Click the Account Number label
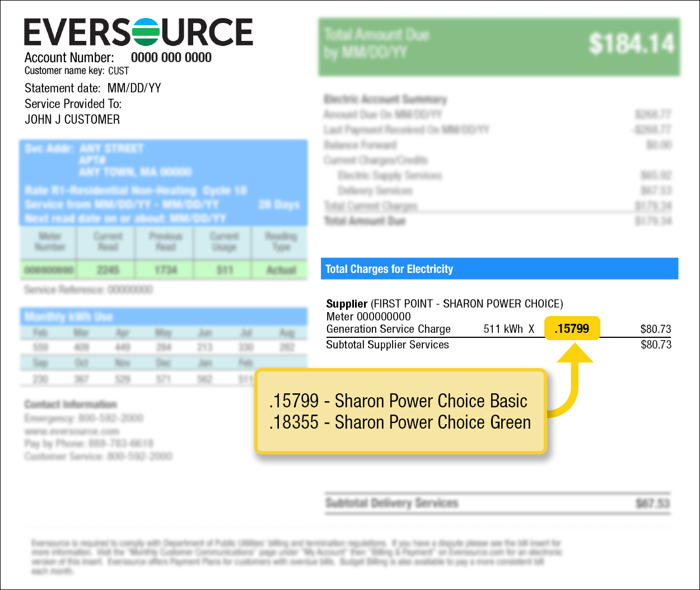This screenshot has width=700, height=590. [x=69, y=58]
